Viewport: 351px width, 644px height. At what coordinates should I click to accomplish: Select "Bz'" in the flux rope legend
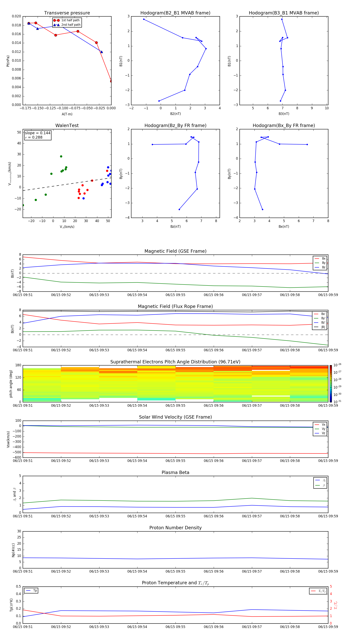pos(320,323)
